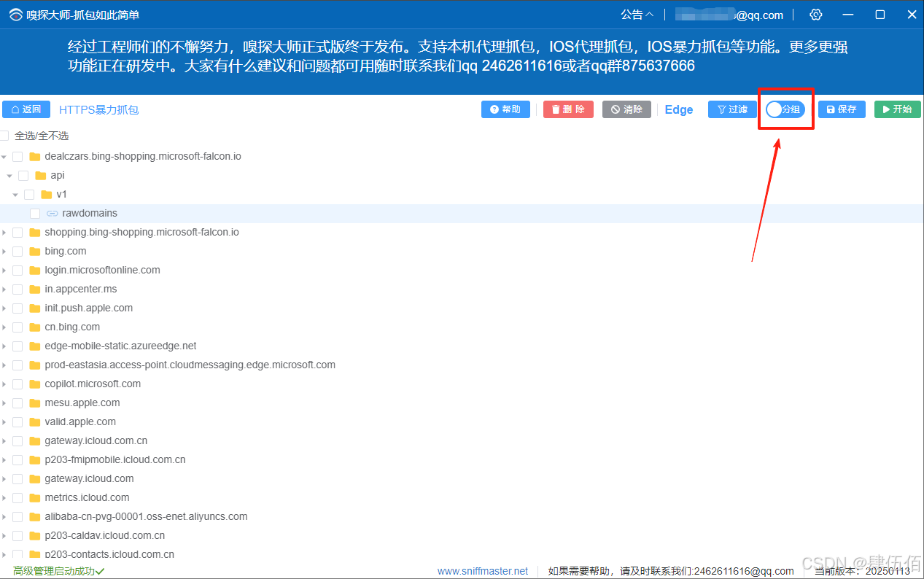Image resolution: width=924 pixels, height=579 pixels.
Task: Click the support email 2462611616@qq.com text
Action: pos(744,571)
